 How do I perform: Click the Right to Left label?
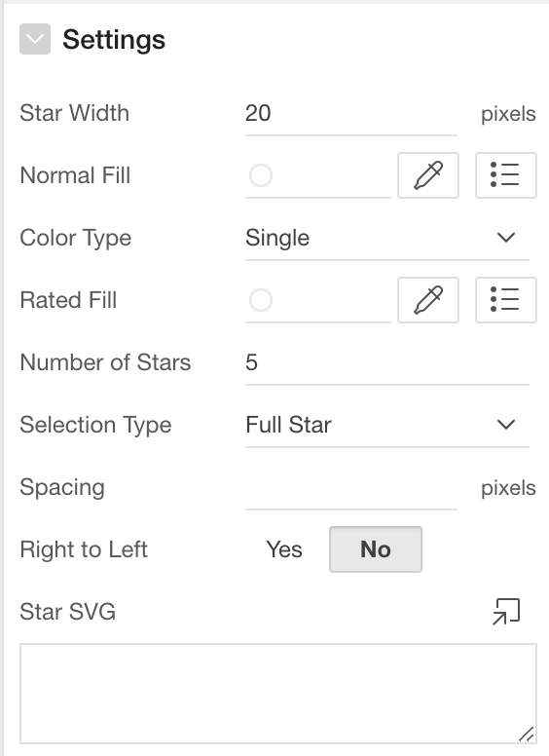click(84, 549)
